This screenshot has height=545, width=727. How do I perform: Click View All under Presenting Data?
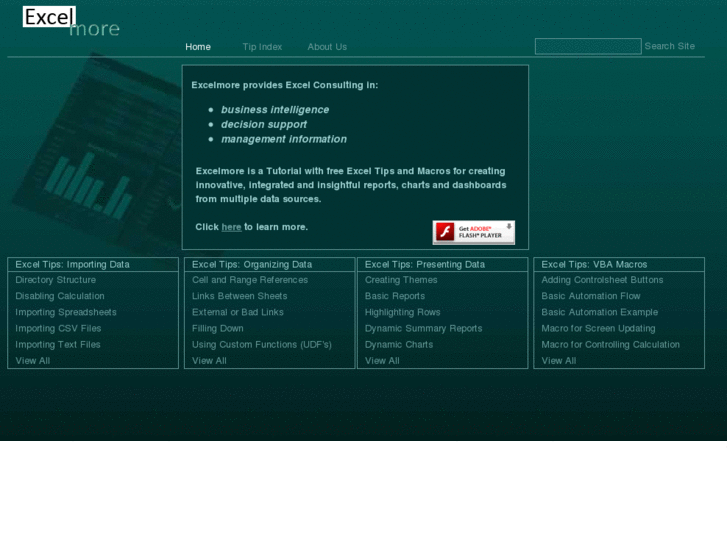(382, 361)
